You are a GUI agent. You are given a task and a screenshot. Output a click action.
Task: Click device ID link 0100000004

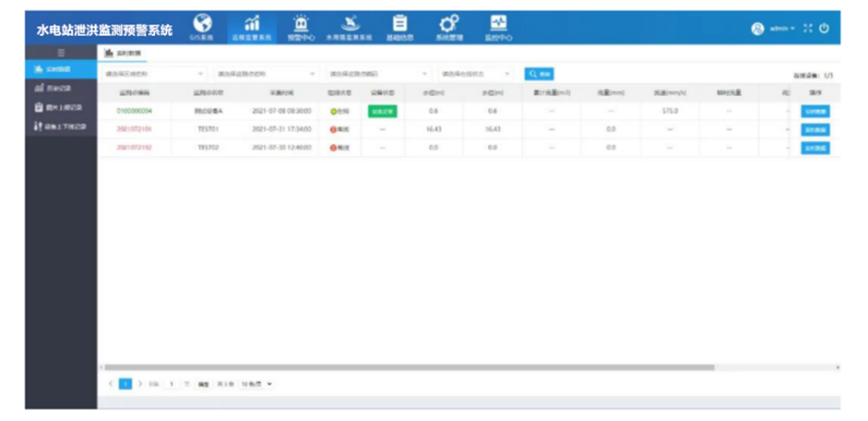coord(135,111)
